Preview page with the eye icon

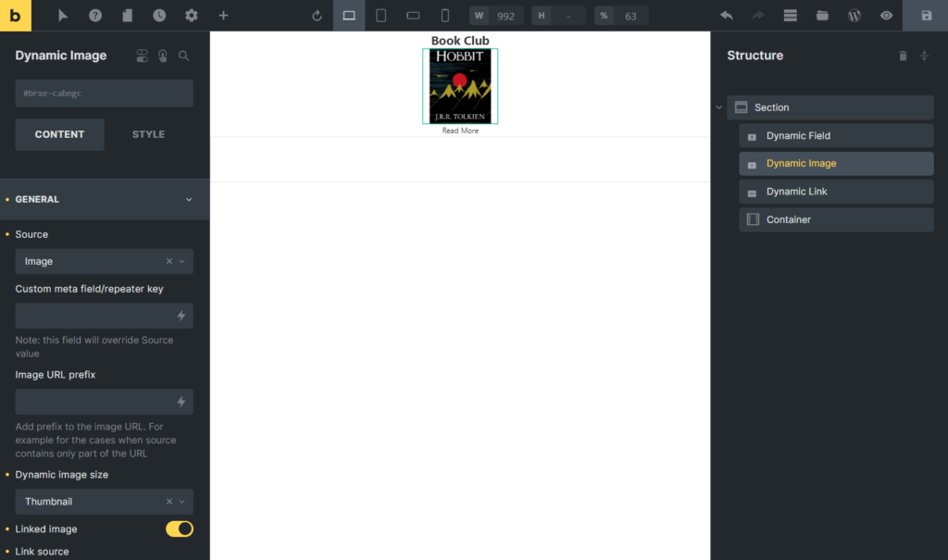(x=886, y=16)
